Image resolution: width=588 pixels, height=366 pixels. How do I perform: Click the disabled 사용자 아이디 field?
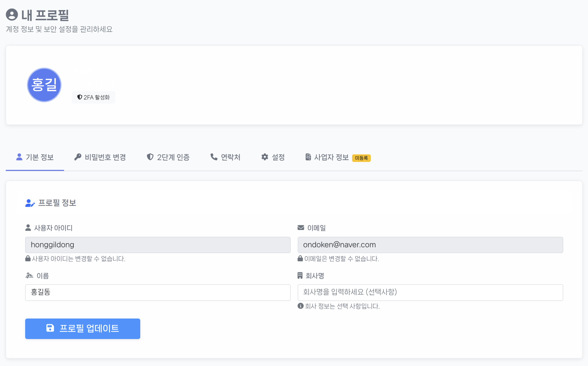coord(158,245)
